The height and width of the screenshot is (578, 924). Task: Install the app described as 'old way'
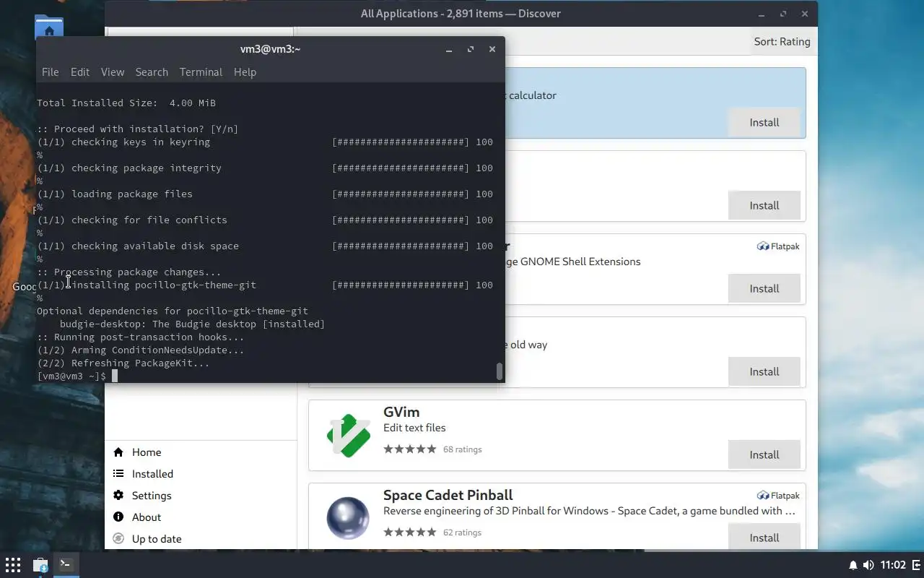pyautogui.click(x=764, y=372)
